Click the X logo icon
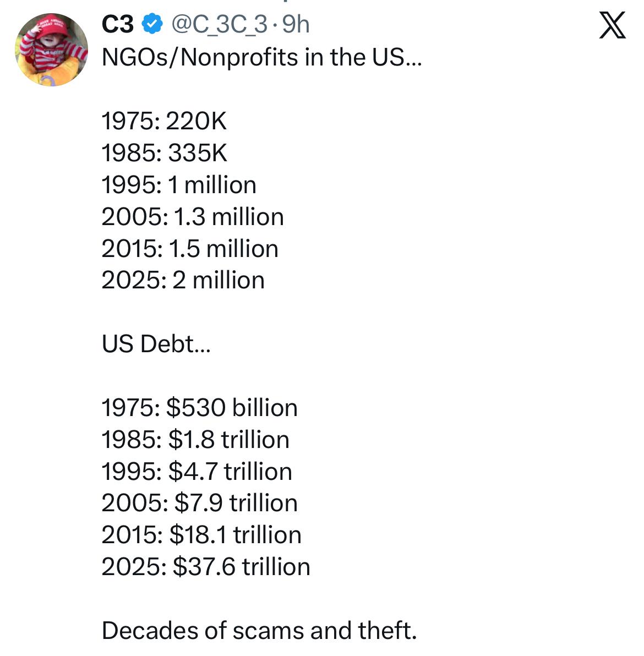 (612, 26)
